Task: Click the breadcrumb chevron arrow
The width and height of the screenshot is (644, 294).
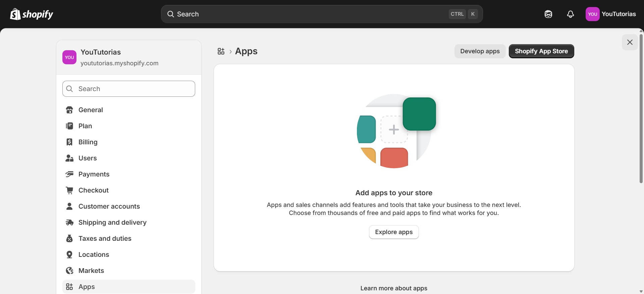Action: 230,52
